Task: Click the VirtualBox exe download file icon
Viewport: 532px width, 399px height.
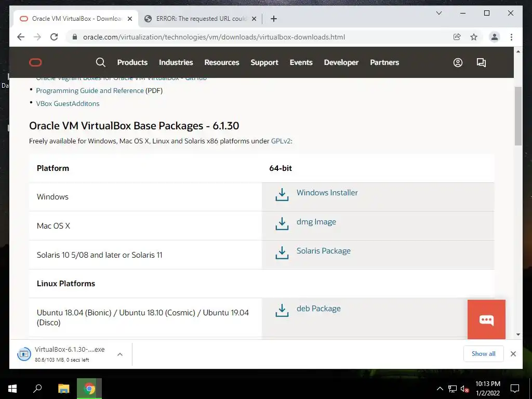Action: 24,354
